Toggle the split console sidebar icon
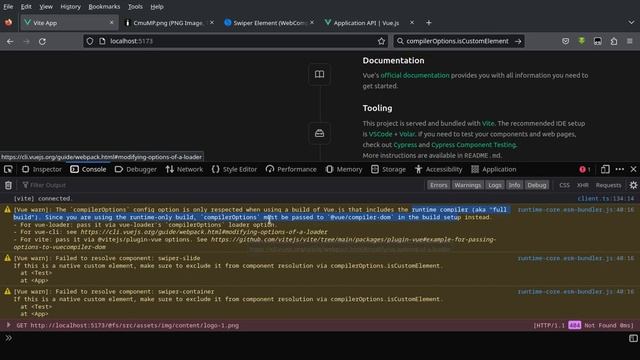This screenshot has height=360, width=640. coord(633,338)
